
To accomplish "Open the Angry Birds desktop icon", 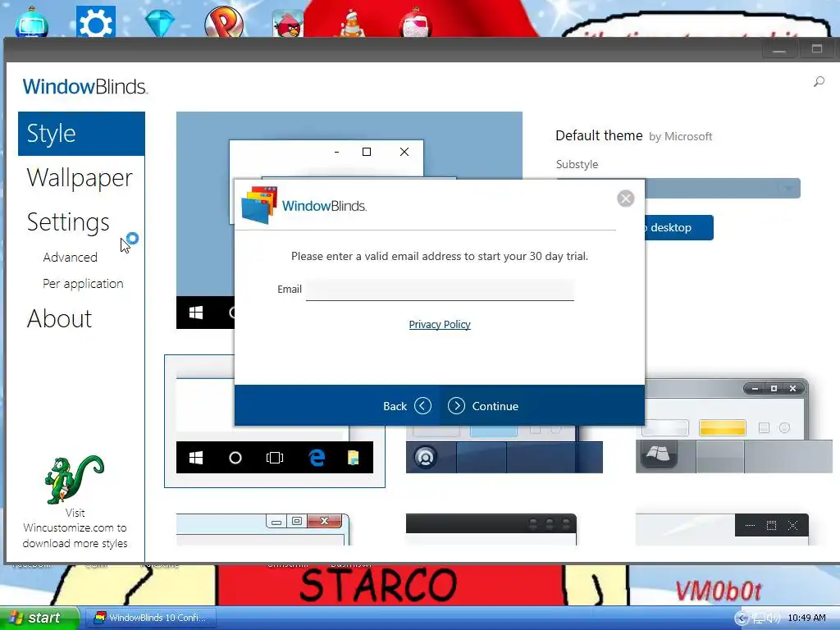I will pyautogui.click(x=288, y=25).
